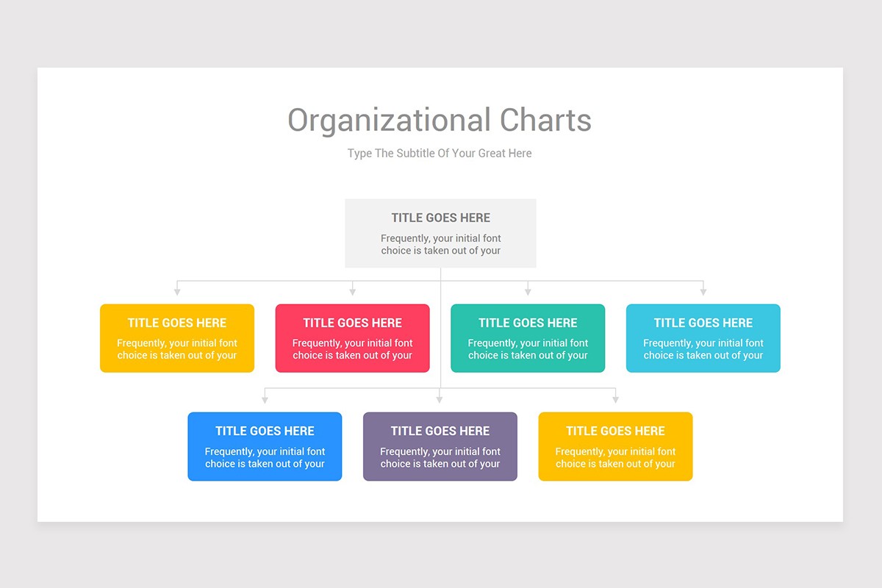Viewport: 882px width, 588px height.
Task: Click the arrowhead above the red box
Action: click(353, 292)
